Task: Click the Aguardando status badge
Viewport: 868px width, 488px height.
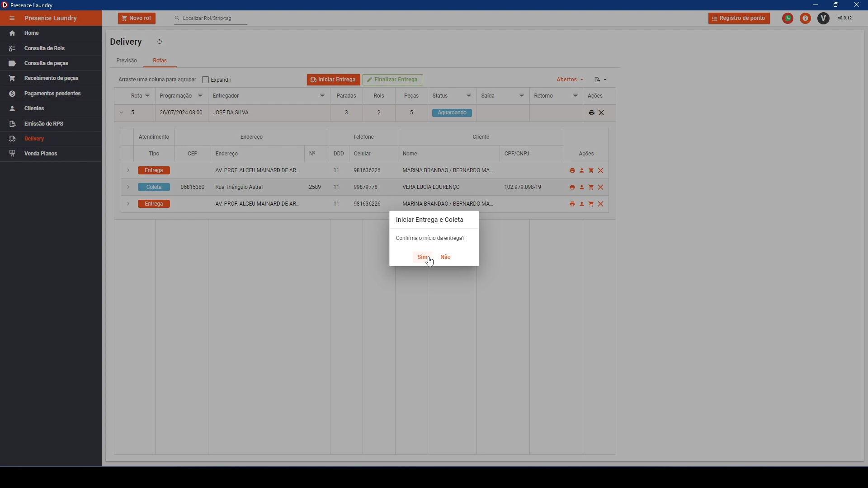Action: (452, 113)
